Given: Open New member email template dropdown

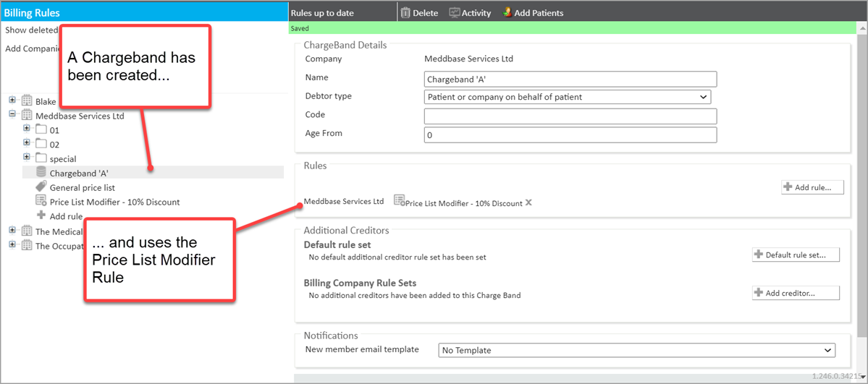Looking at the screenshot, I should tap(636, 350).
